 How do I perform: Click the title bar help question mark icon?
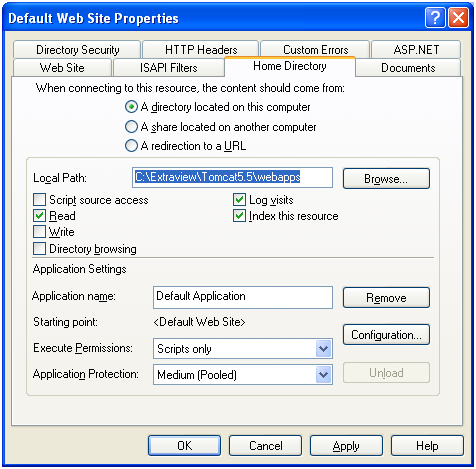click(435, 18)
